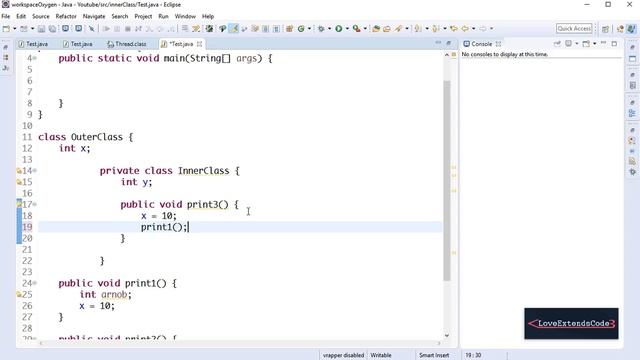The width and height of the screenshot is (640, 360).
Task: Switch to the Thread.class editor tab
Action: coord(127,44)
